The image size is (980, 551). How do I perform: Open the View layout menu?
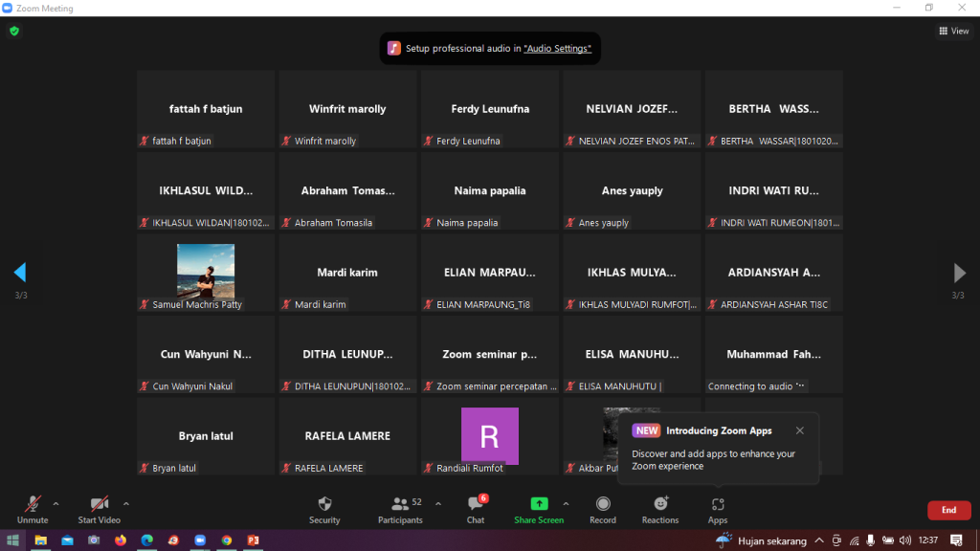click(953, 31)
